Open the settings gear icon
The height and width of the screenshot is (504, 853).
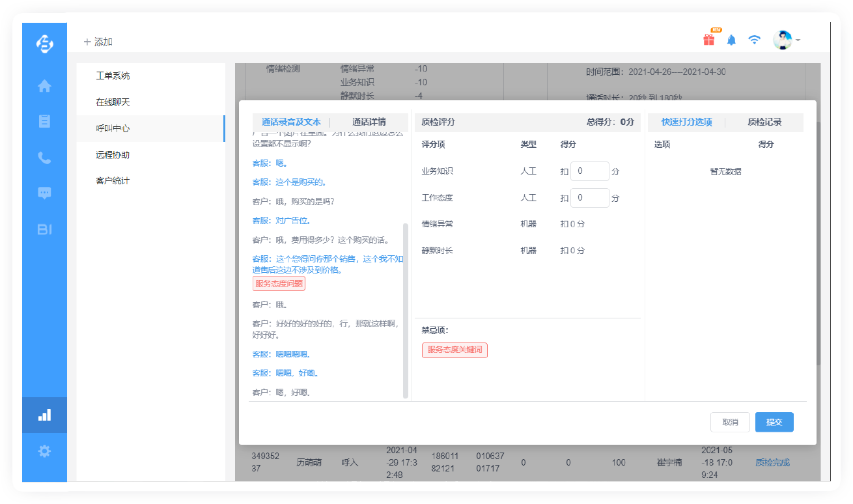44,451
